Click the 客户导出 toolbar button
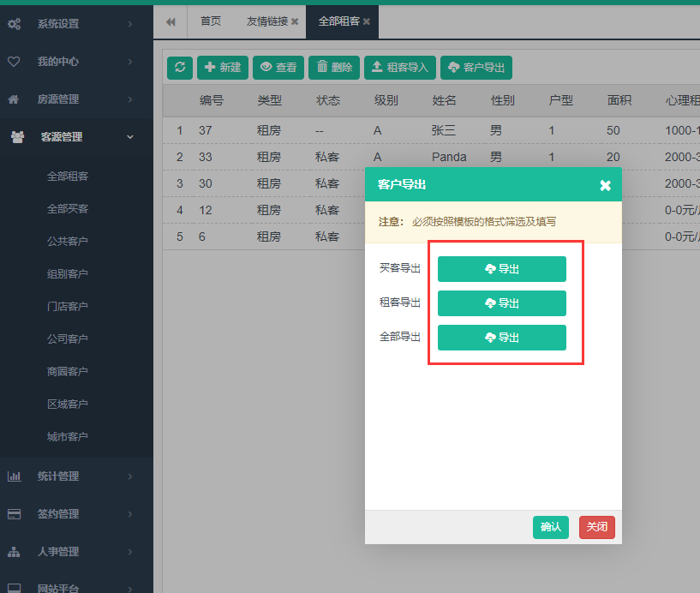Viewport: 700px width, 593px height. point(476,68)
